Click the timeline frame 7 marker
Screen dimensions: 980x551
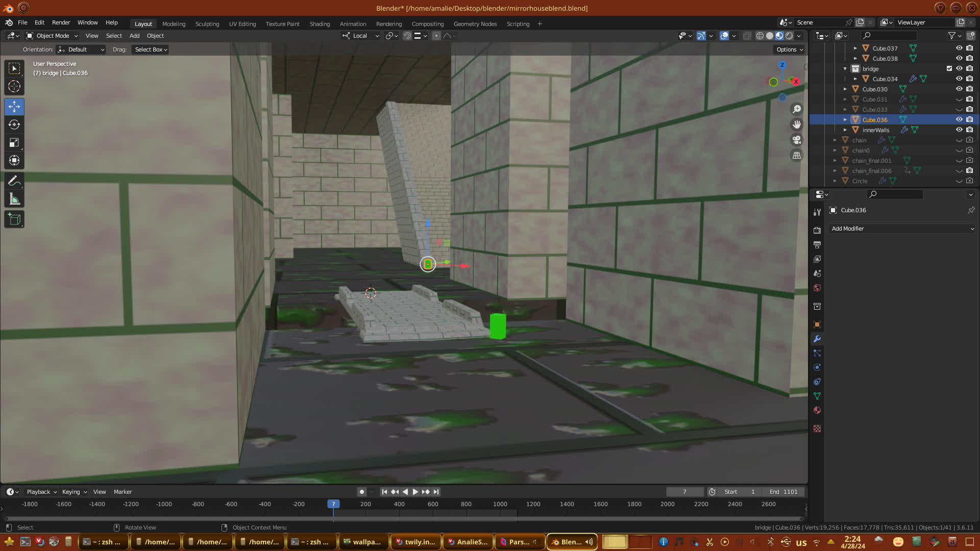[333, 504]
